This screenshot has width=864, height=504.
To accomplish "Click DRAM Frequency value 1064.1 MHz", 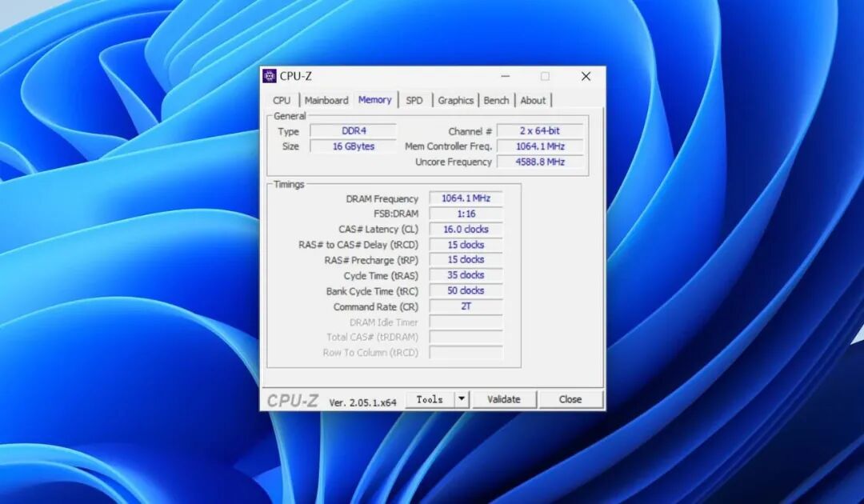I will pos(466,198).
